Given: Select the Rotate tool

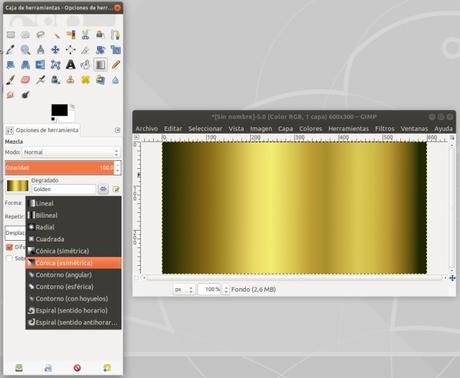Looking at the screenshot, I should pos(100,50).
